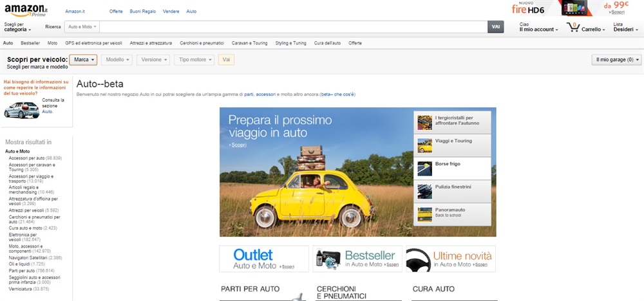Select Viaggi e Touring banner item
Viewport: 644px width, 301px height.
pos(452,145)
